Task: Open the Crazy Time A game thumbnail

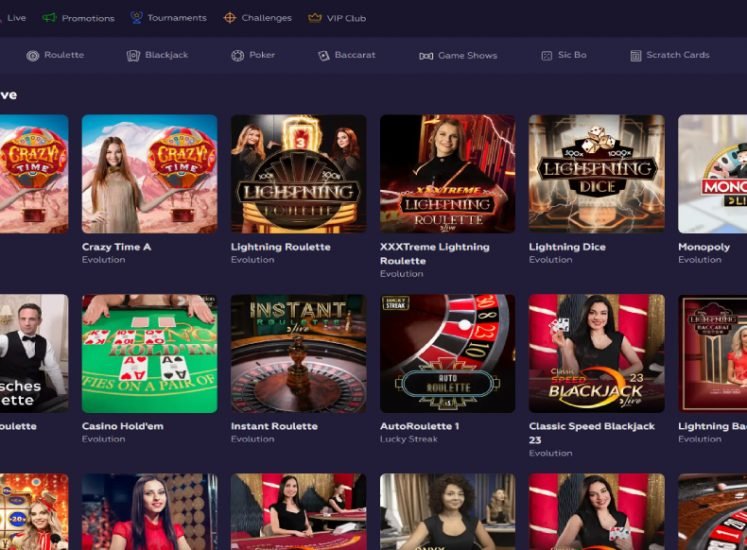Action: [x=149, y=174]
